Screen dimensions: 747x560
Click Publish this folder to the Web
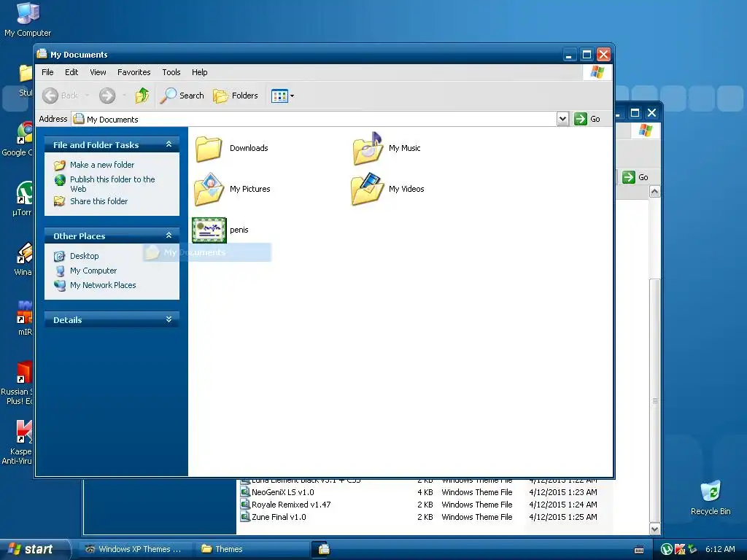(x=112, y=184)
